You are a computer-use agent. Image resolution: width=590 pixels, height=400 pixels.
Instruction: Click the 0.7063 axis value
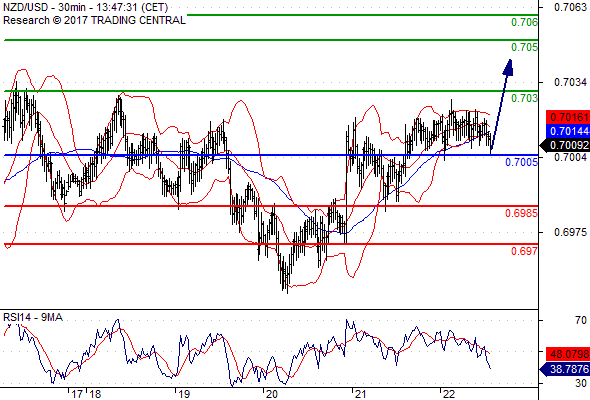570,7
